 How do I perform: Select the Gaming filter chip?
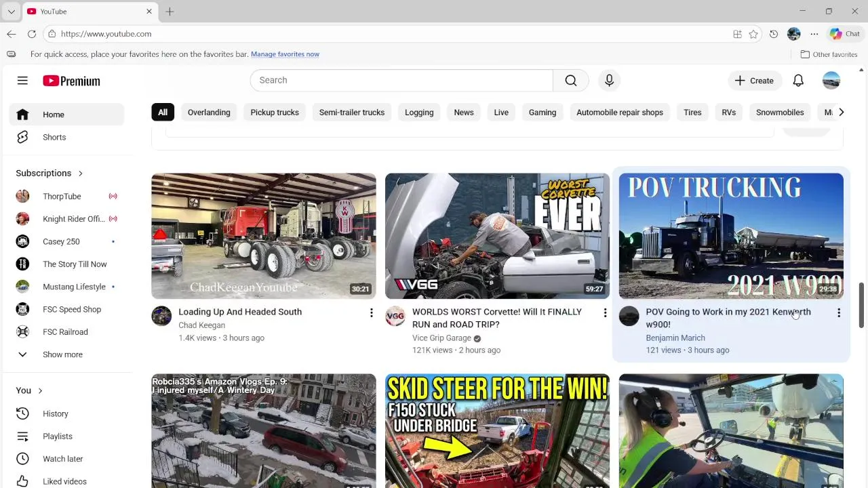coord(542,113)
